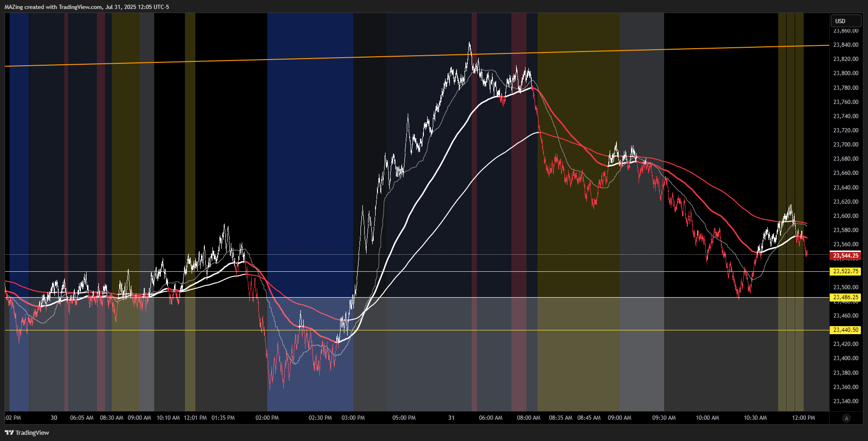Click the TradingView logo
The image size is (868, 441).
(27, 432)
